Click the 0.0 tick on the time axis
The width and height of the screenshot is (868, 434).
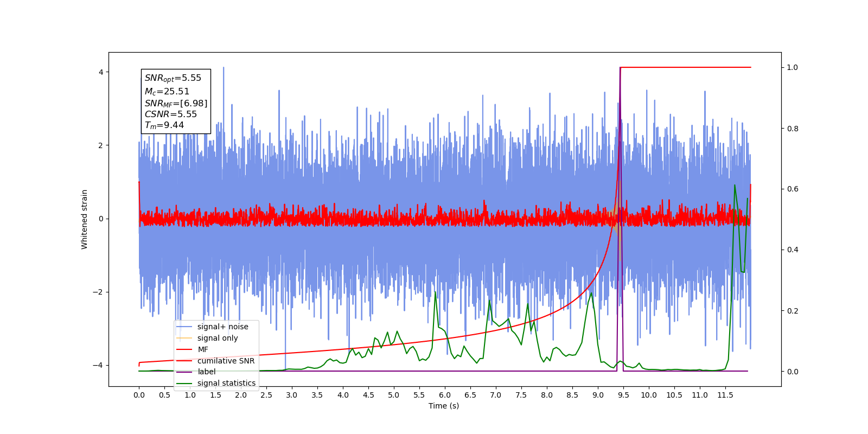pyautogui.click(x=139, y=395)
